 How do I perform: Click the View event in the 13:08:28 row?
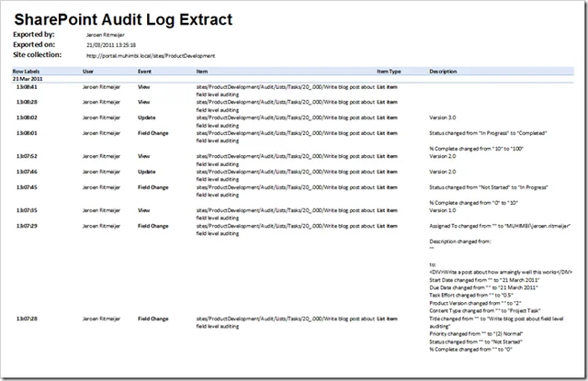(x=143, y=102)
